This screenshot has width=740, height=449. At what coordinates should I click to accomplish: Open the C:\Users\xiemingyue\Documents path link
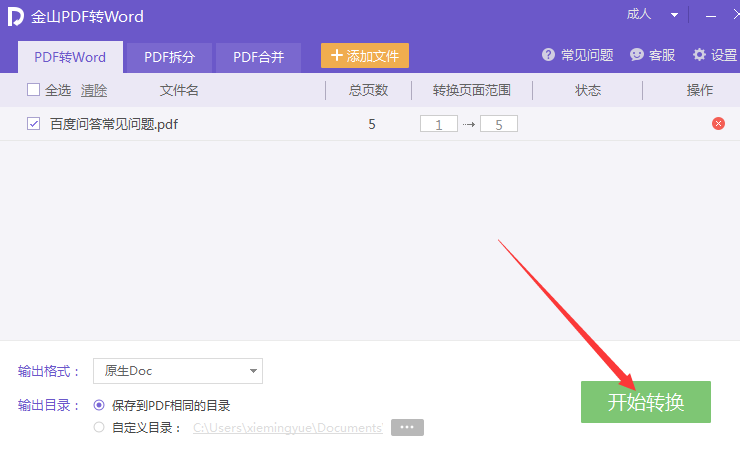(288, 428)
